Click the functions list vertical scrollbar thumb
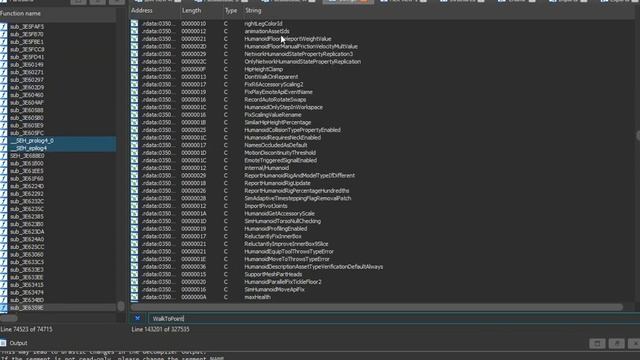This screenshot has width=640, height=360. tap(121, 306)
